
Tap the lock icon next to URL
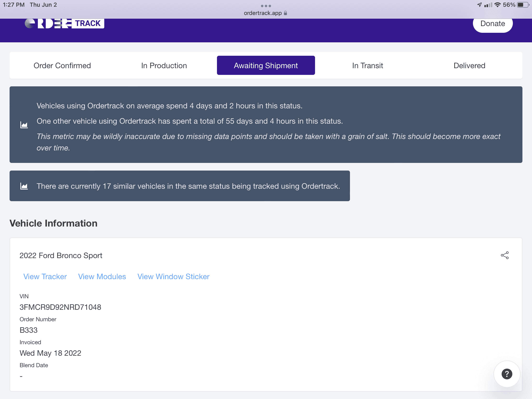click(285, 13)
